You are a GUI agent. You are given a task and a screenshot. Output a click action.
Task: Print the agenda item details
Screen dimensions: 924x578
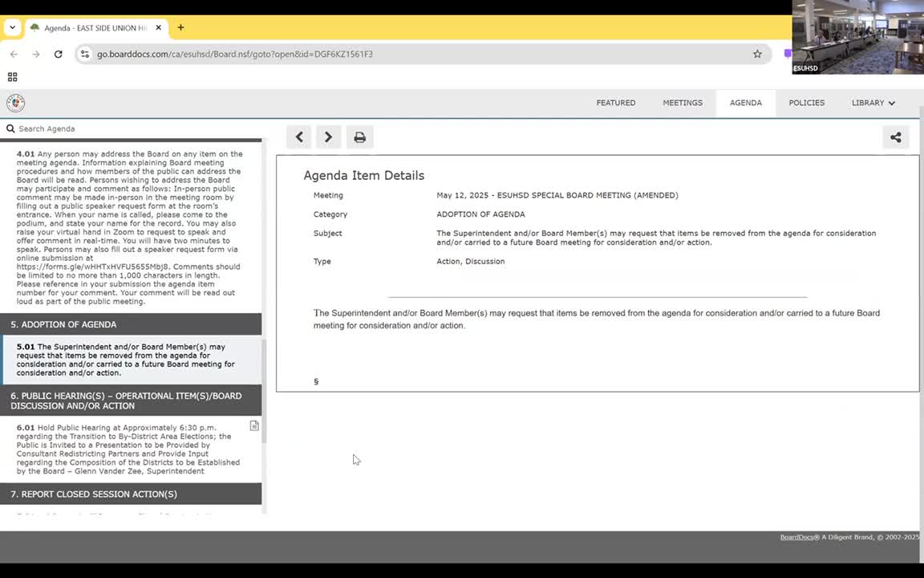point(359,137)
